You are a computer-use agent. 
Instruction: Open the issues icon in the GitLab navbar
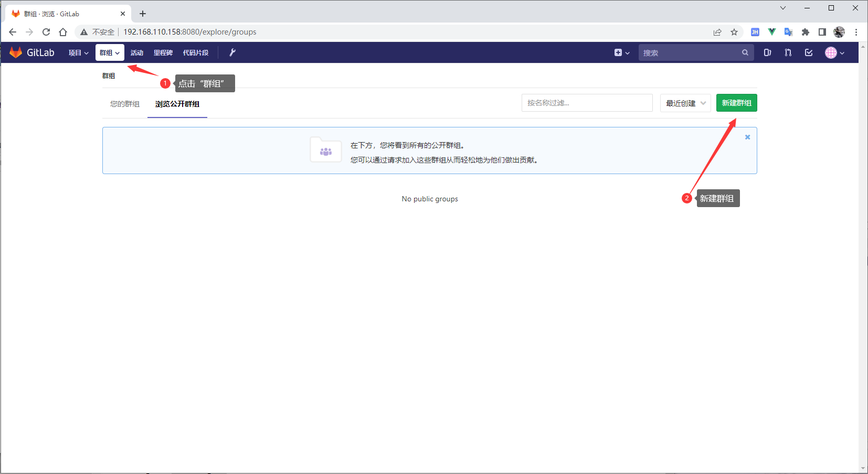click(x=767, y=52)
